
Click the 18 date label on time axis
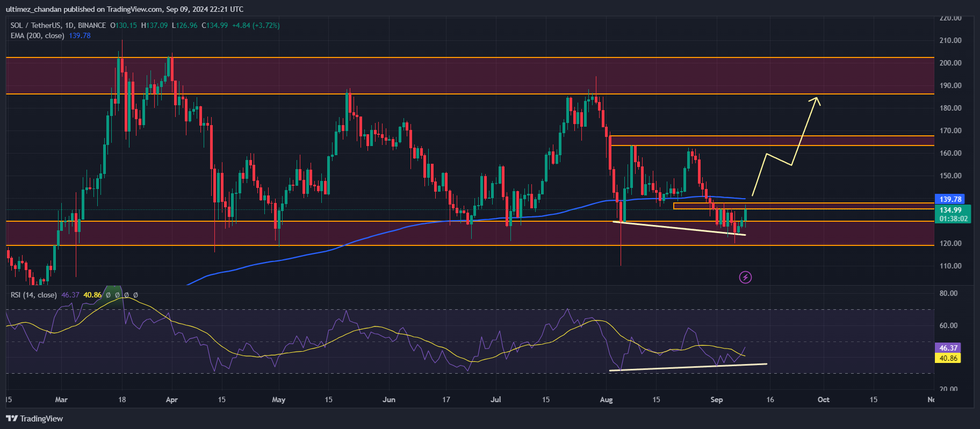coord(122,399)
